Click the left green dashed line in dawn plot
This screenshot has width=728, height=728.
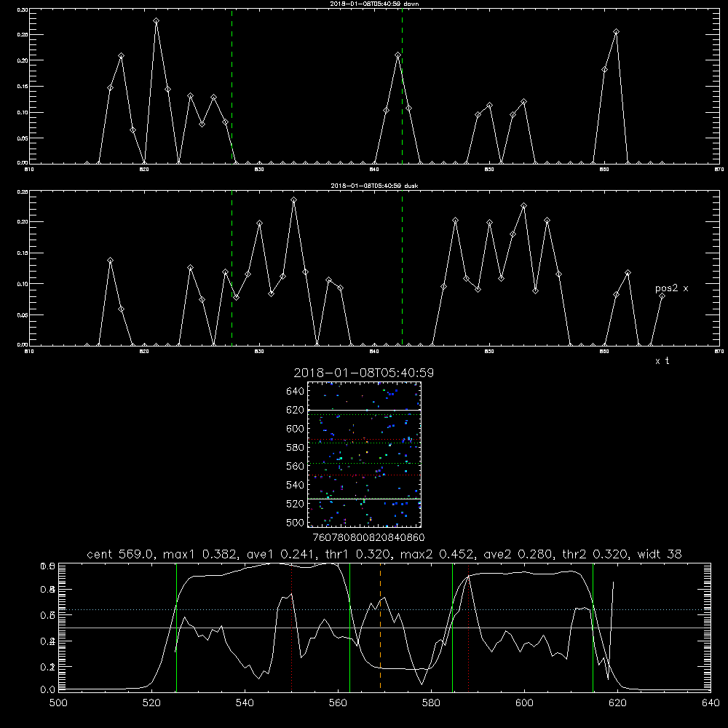[232, 86]
